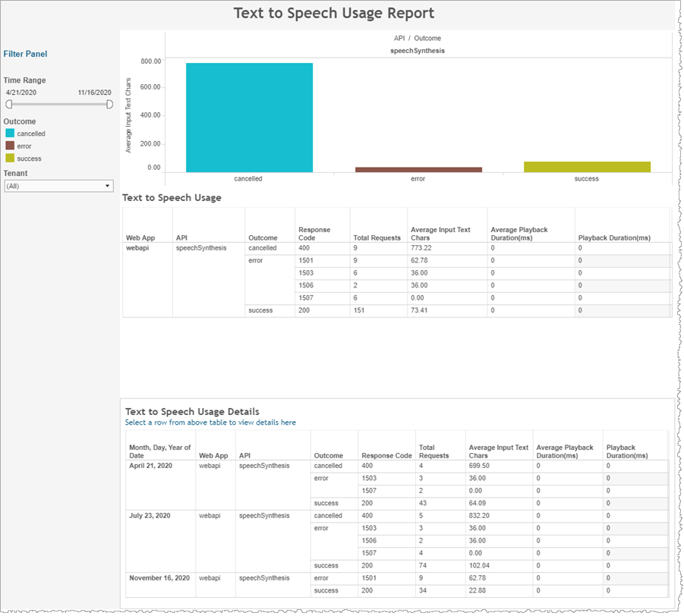Click 'Select a row from above table' link text

(x=210, y=423)
